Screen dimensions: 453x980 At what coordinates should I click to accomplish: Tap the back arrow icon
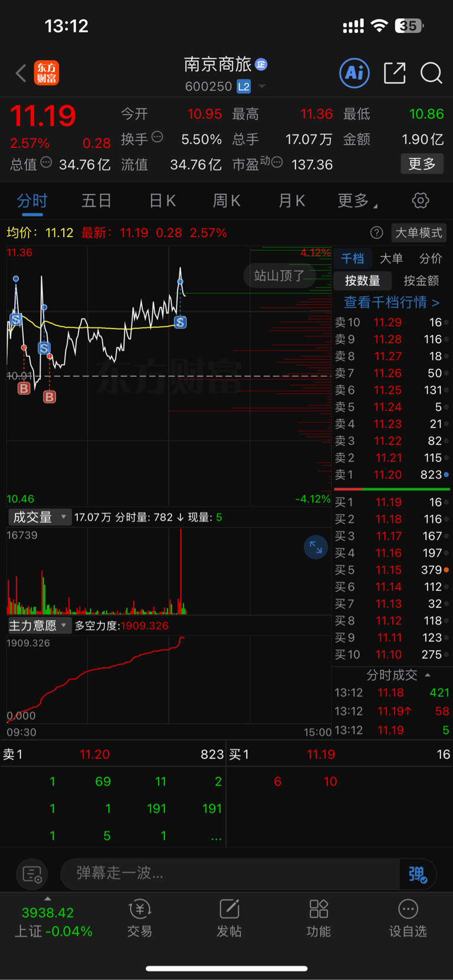21,73
